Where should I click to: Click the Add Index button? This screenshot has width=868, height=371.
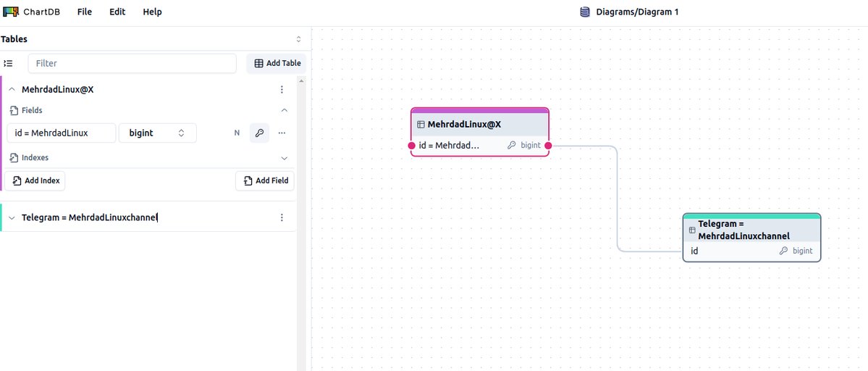point(35,180)
